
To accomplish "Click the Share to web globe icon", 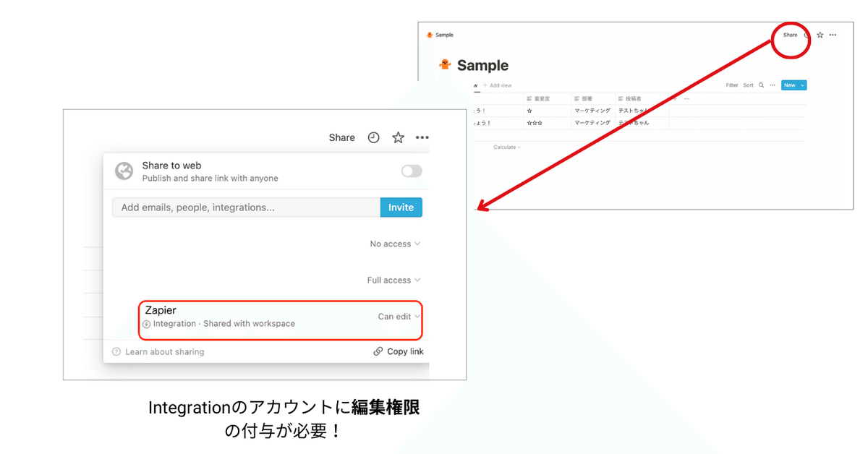I will (124, 171).
